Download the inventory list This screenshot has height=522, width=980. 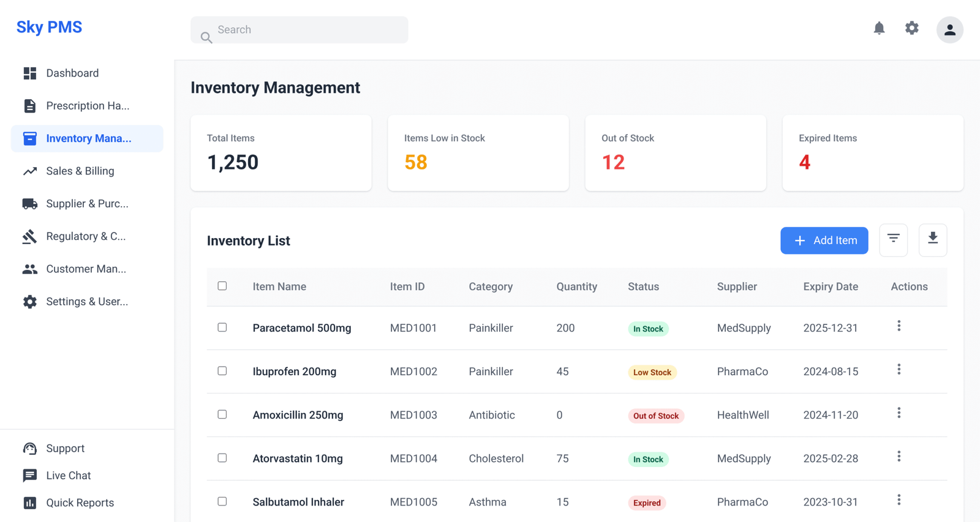pos(932,240)
